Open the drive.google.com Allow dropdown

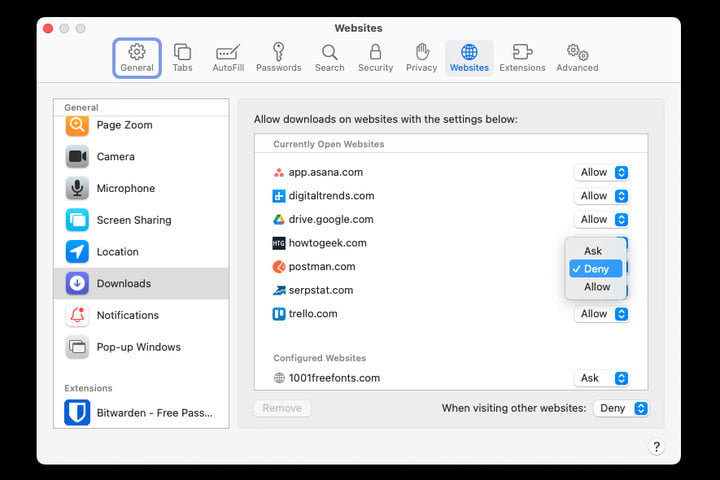click(602, 220)
